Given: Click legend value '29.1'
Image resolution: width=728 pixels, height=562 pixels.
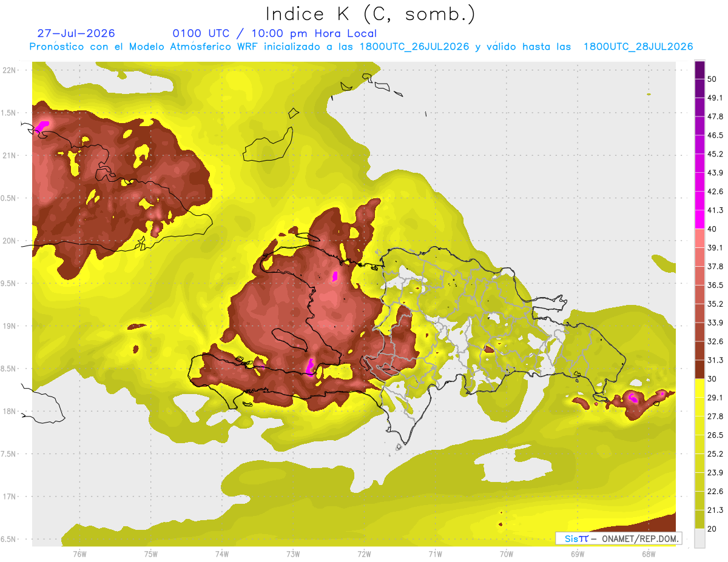Looking at the screenshot, I should tap(715, 397).
